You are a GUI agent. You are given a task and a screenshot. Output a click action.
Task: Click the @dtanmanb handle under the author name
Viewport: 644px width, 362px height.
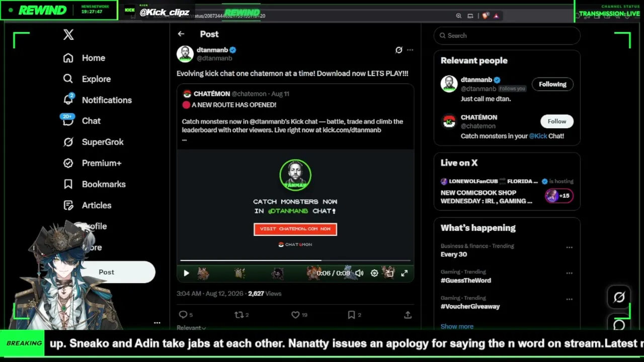[214, 58]
